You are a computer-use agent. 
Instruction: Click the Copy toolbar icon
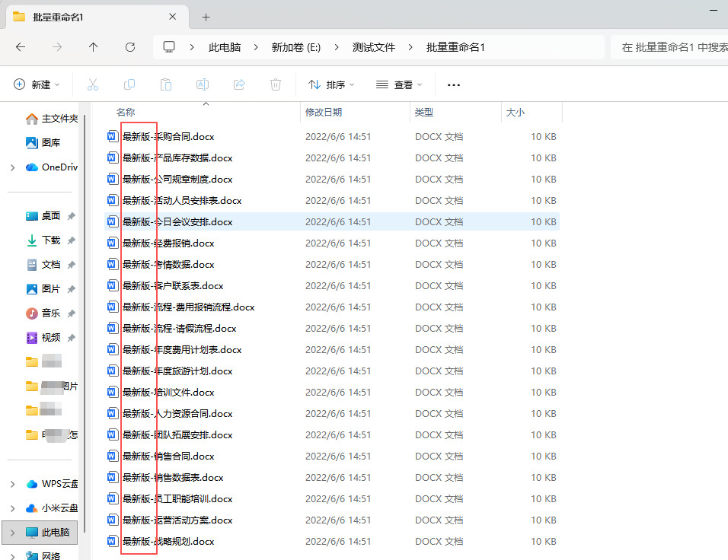tap(129, 84)
